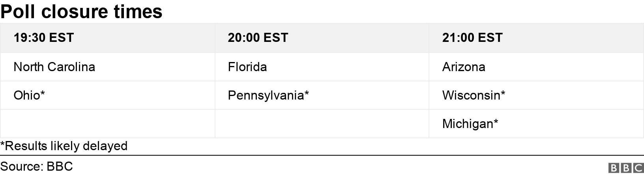Click the asterisk before Results likely delayed
The width and height of the screenshot is (644, 177).
coord(2,144)
